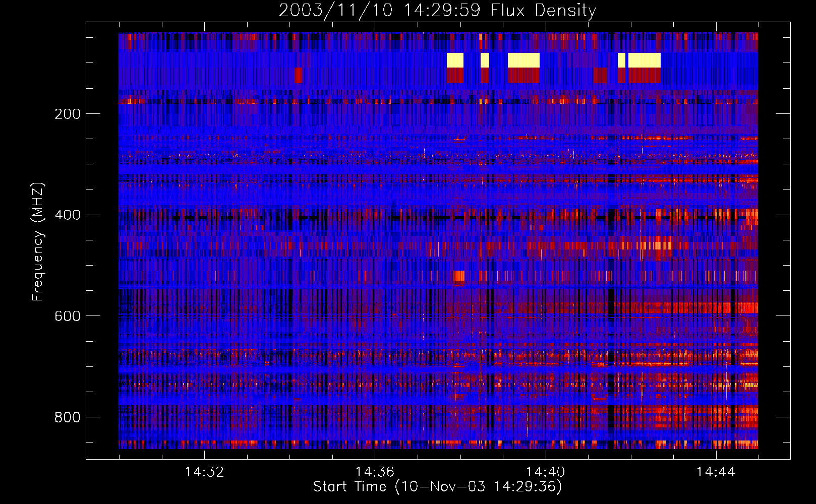The image size is (816, 504).
Task: Click the 'Frequency (MHZ)' axis label
Action: click(38, 241)
